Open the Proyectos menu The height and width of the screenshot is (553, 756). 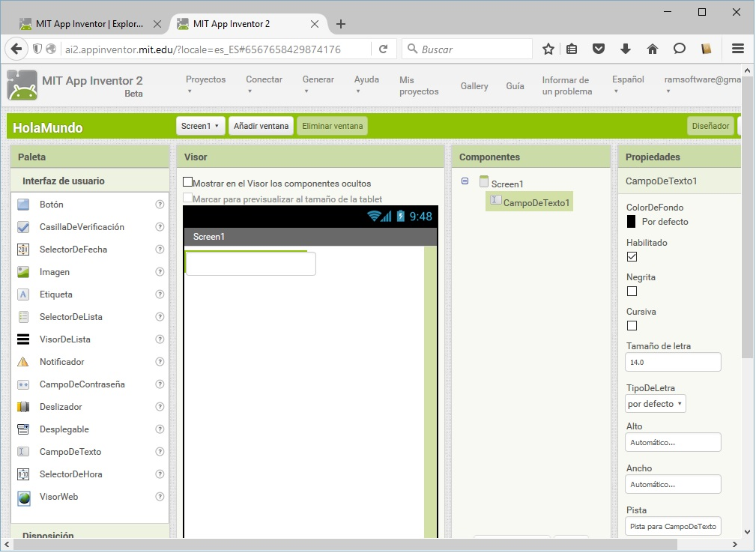tap(205, 85)
